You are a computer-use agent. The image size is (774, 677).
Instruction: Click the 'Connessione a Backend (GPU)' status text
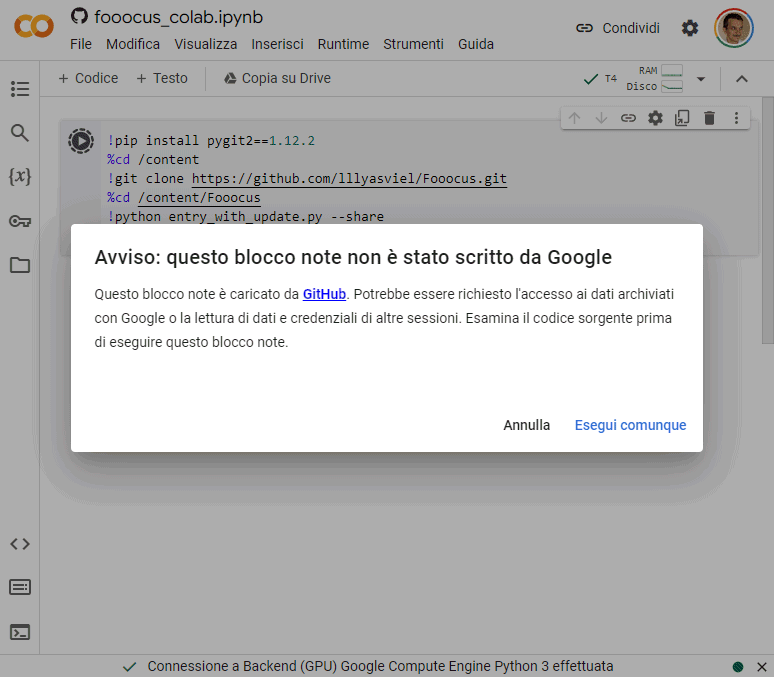coord(380,667)
